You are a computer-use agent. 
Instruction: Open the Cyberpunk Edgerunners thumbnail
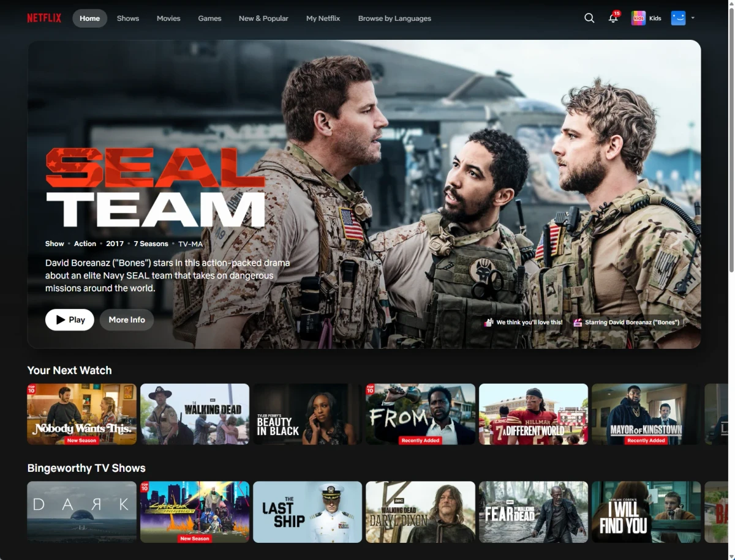pos(195,512)
